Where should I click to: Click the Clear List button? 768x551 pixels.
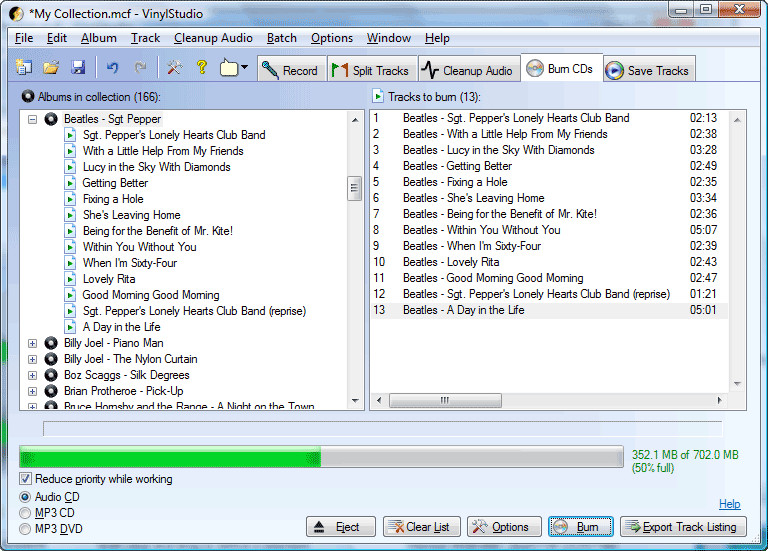pos(422,527)
